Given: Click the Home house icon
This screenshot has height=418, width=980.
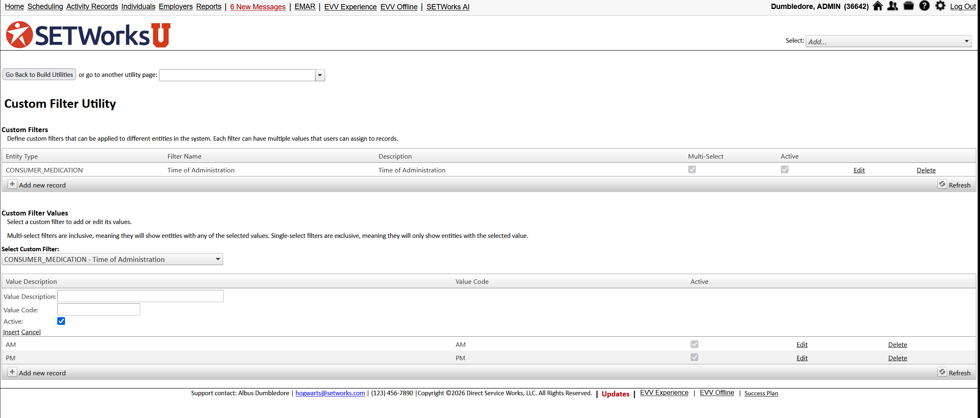Looking at the screenshot, I should click(x=878, y=6).
